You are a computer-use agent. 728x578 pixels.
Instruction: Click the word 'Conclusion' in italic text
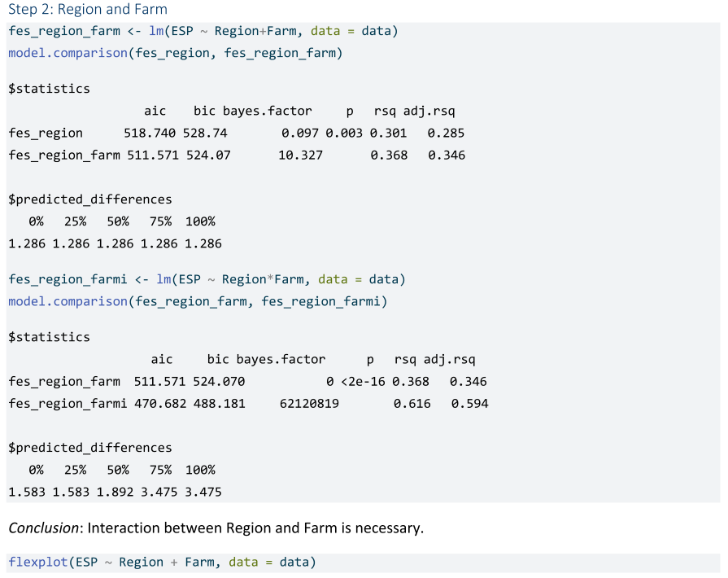[x=44, y=528]
